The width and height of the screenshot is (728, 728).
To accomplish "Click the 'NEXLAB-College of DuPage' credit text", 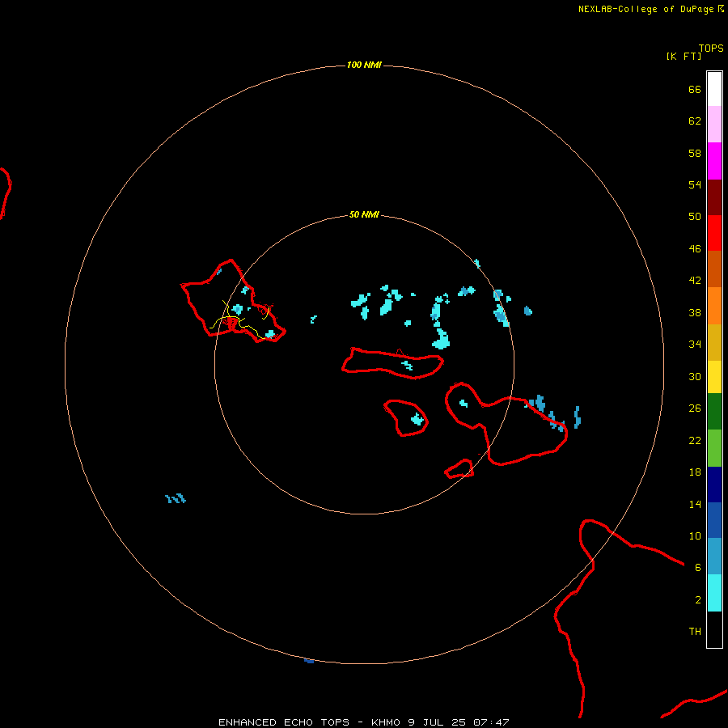I will (x=645, y=9).
